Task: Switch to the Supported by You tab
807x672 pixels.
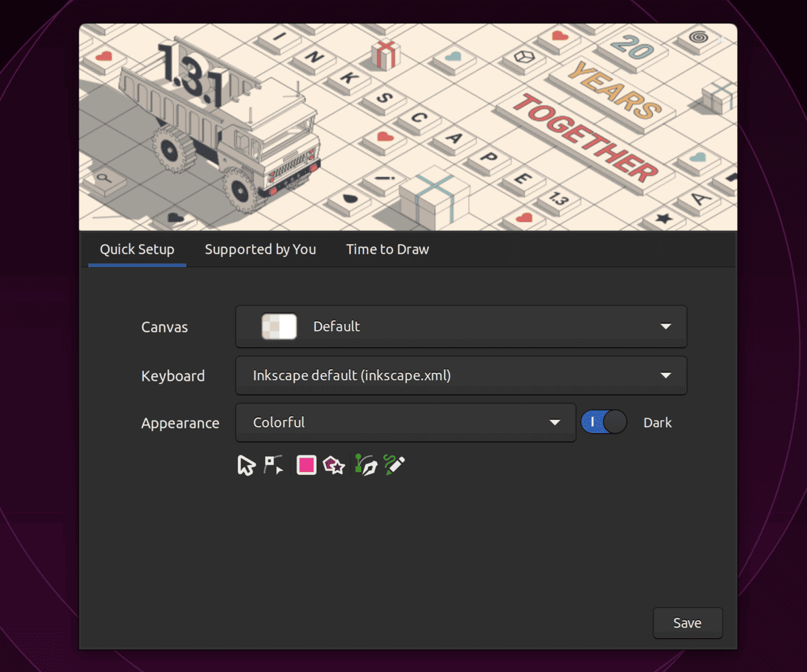Action: click(x=260, y=250)
